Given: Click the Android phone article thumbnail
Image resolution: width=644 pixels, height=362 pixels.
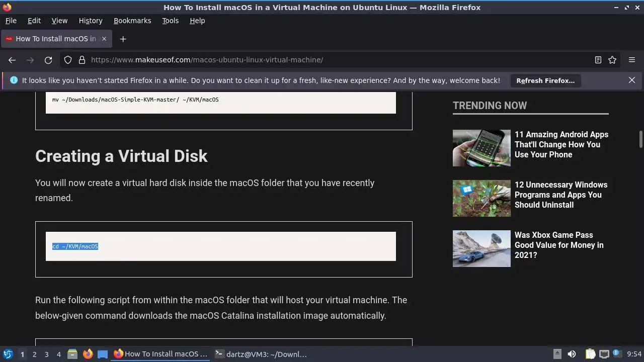Looking at the screenshot, I should pos(481,148).
